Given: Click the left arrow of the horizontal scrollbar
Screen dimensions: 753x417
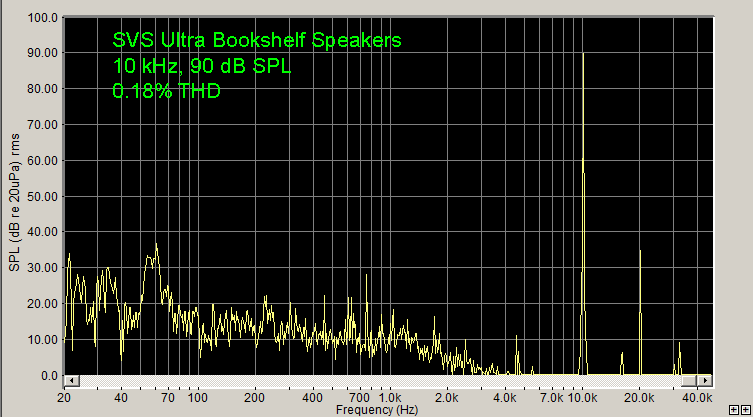Looking at the screenshot, I should click(x=71, y=381).
